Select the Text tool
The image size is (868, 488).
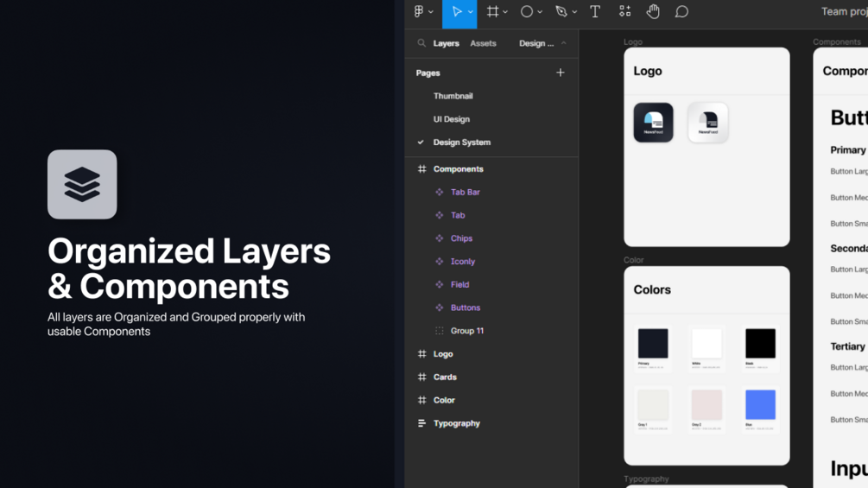point(595,11)
